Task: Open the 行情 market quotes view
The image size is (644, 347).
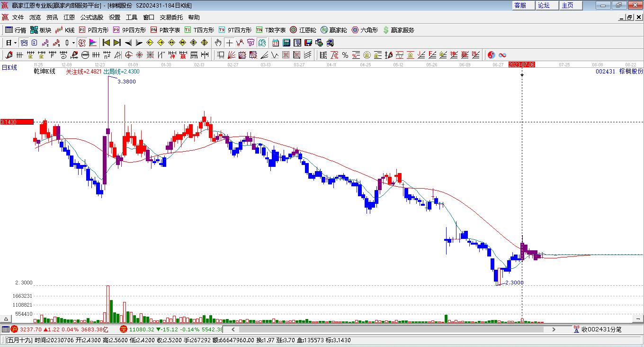Action: pos(15,30)
